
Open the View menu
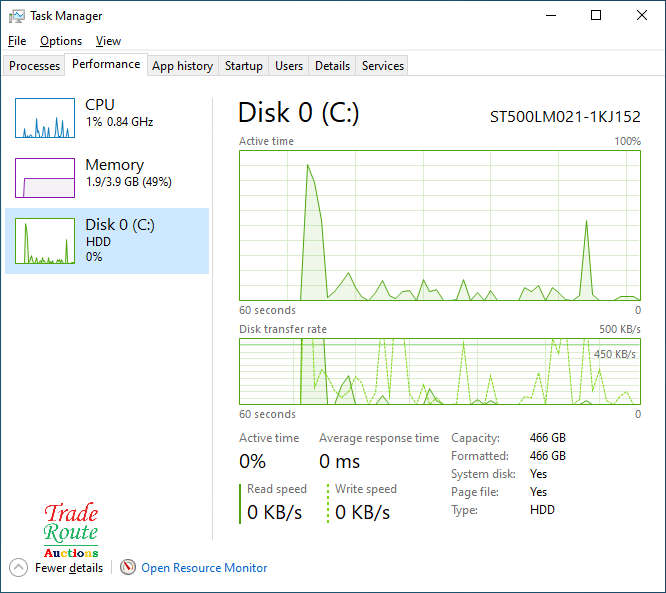[108, 41]
